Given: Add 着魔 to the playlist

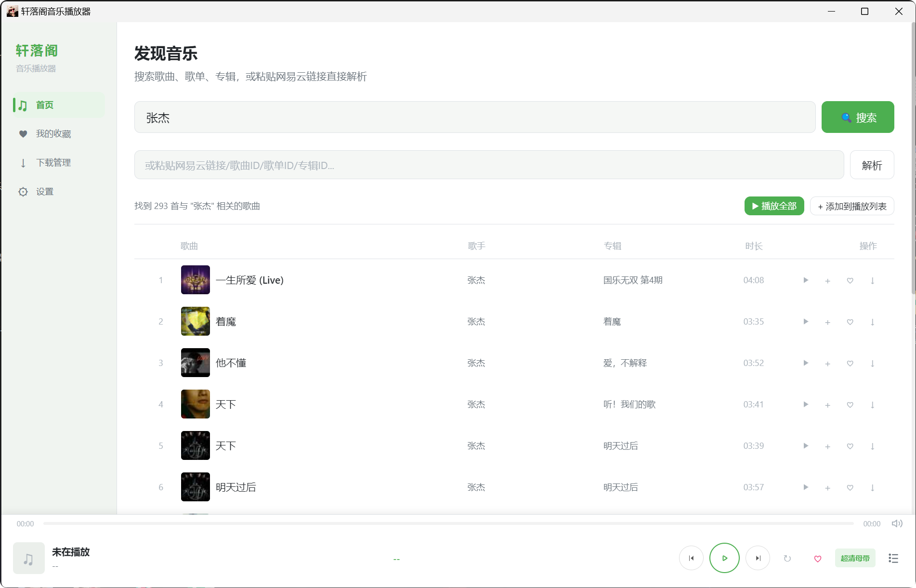Looking at the screenshot, I should (x=827, y=322).
